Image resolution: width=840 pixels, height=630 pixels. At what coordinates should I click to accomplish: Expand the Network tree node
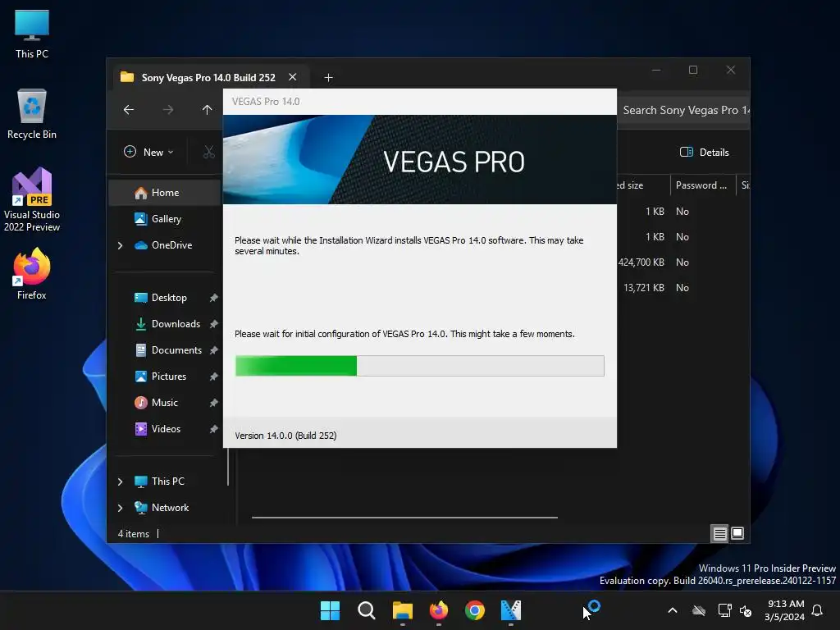pyautogui.click(x=120, y=508)
